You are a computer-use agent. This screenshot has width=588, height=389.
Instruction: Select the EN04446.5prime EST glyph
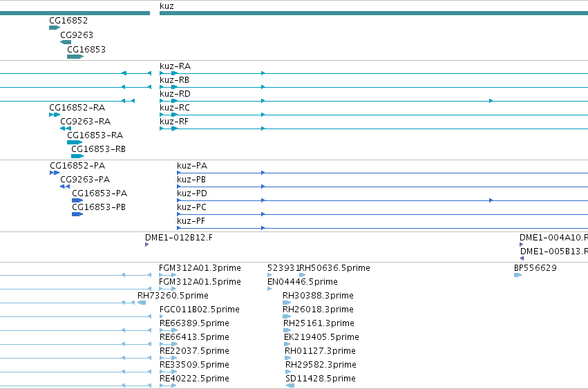pyautogui.click(x=269, y=289)
